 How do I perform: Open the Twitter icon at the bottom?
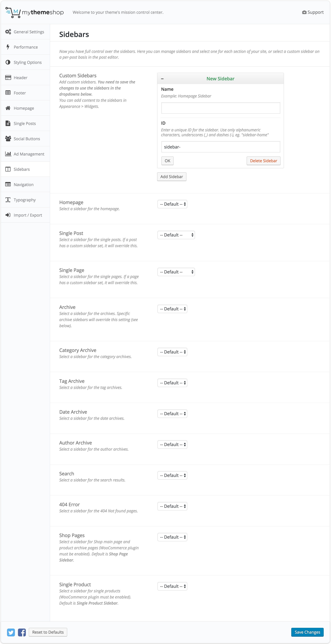click(11, 632)
